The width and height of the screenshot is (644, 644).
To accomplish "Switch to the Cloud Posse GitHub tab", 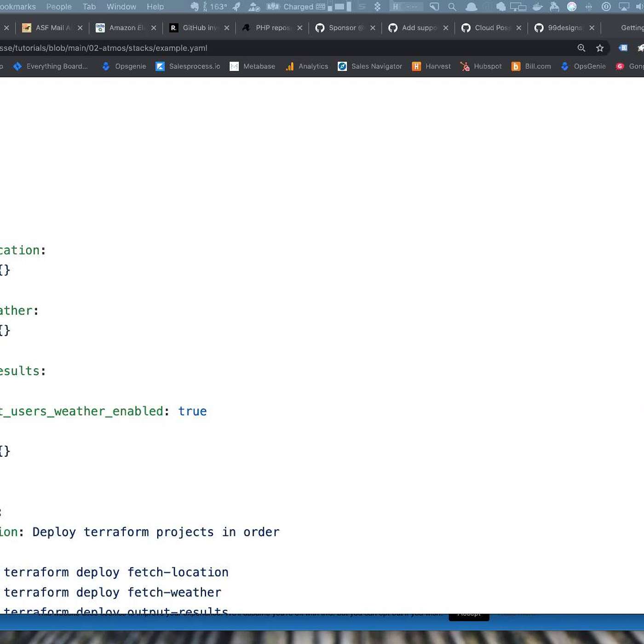I will point(487,28).
